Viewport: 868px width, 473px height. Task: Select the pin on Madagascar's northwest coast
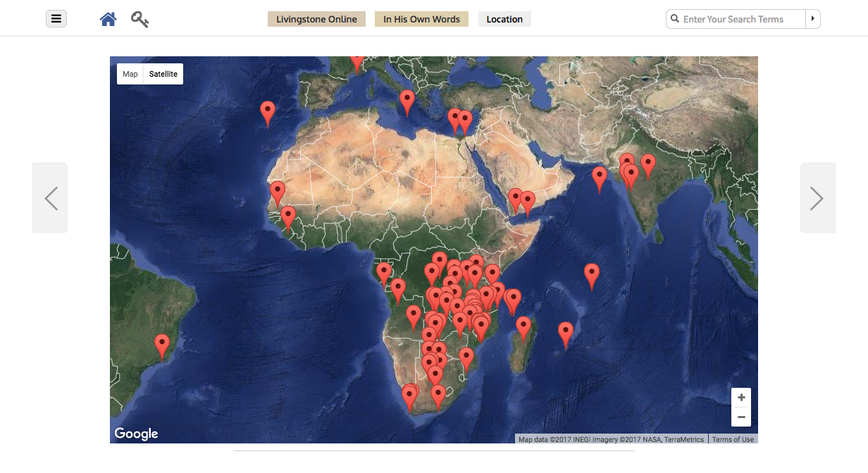tap(523, 329)
